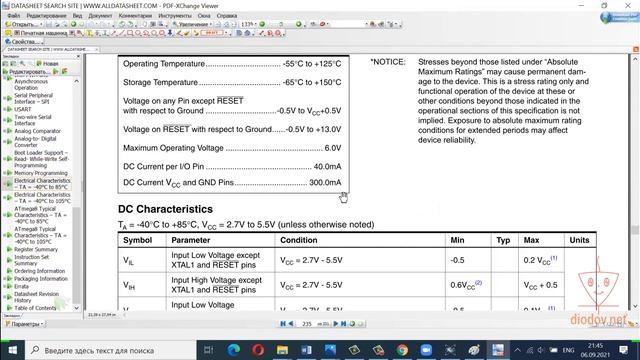Viewport: 640px width, 360px height.
Task: Select the Увеличение zoom tool
Action: point(192,24)
